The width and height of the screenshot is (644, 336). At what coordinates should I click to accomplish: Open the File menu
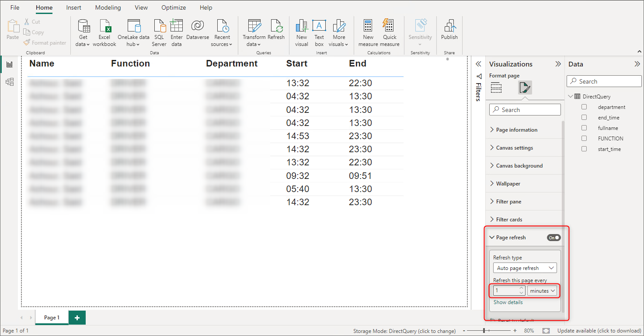[15, 7]
